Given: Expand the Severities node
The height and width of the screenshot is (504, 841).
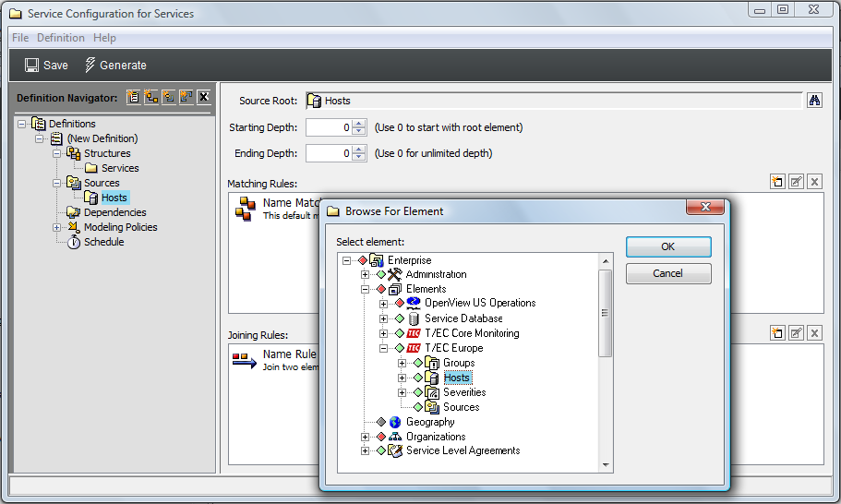Looking at the screenshot, I should coord(402,392).
